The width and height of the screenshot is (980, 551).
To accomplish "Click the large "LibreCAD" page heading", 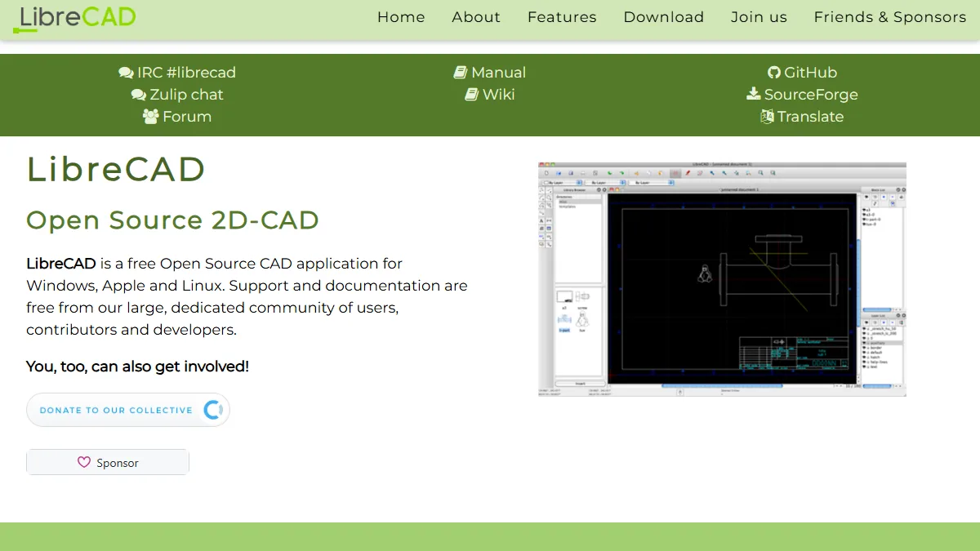I will [116, 170].
